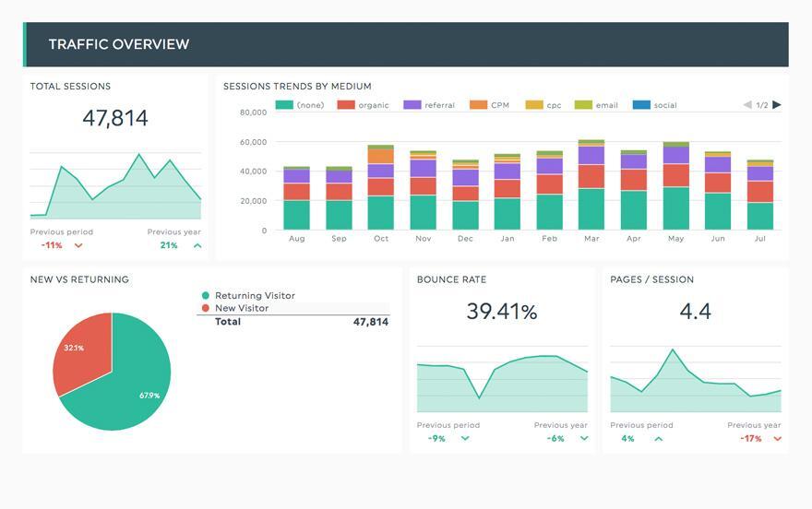This screenshot has width=812, height=509.
Task: Click previous page arrow in chart legend
Action: [747, 105]
